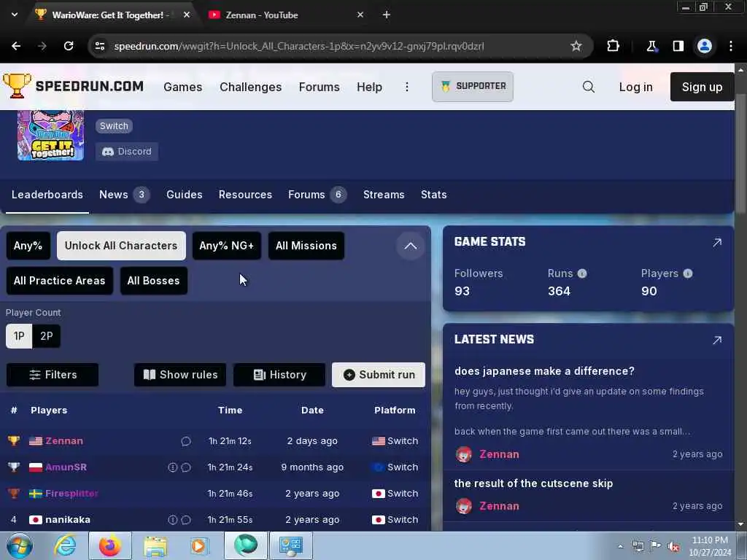Expand Game Stats with the arrow icon
This screenshot has height=560, width=747.
[717, 242]
